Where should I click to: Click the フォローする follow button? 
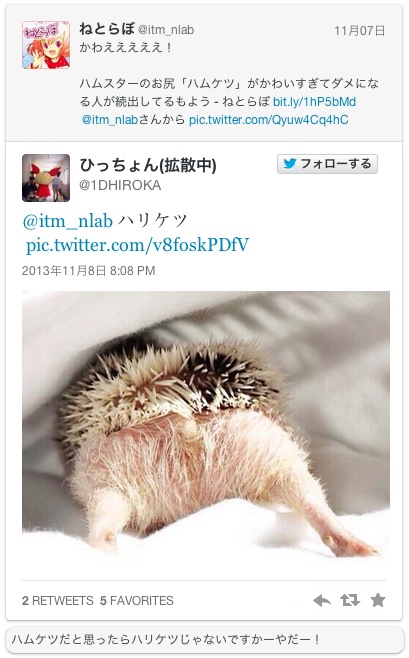tap(327, 164)
